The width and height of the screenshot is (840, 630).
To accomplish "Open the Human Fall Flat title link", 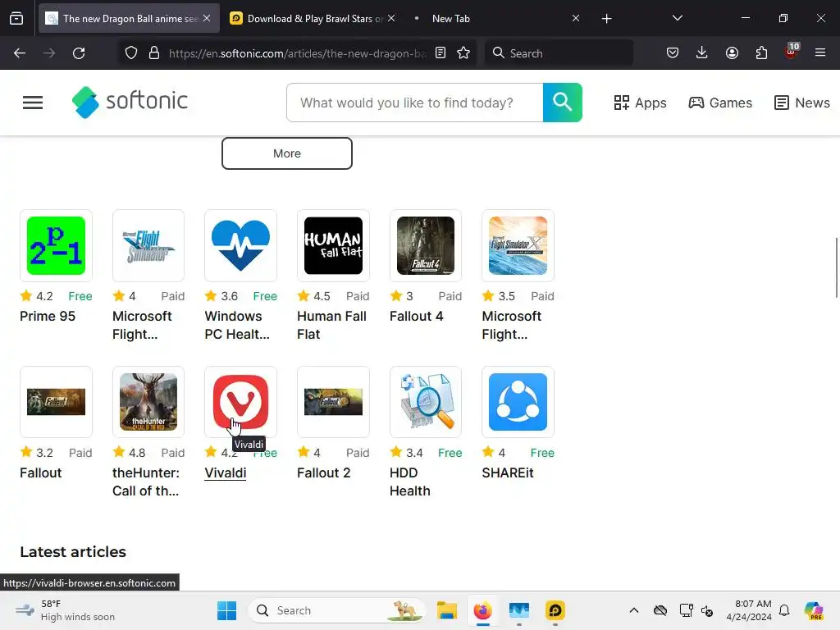I will [331, 325].
